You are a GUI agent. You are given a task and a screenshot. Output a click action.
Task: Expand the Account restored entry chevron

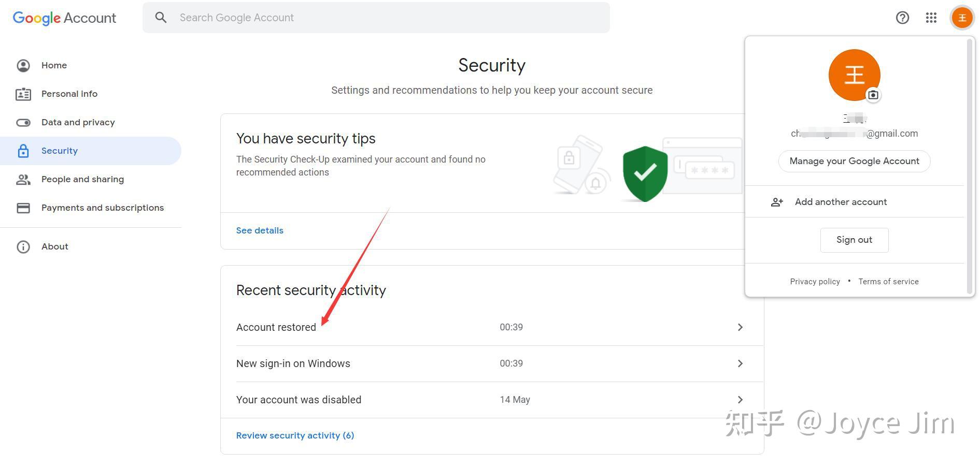740,327
